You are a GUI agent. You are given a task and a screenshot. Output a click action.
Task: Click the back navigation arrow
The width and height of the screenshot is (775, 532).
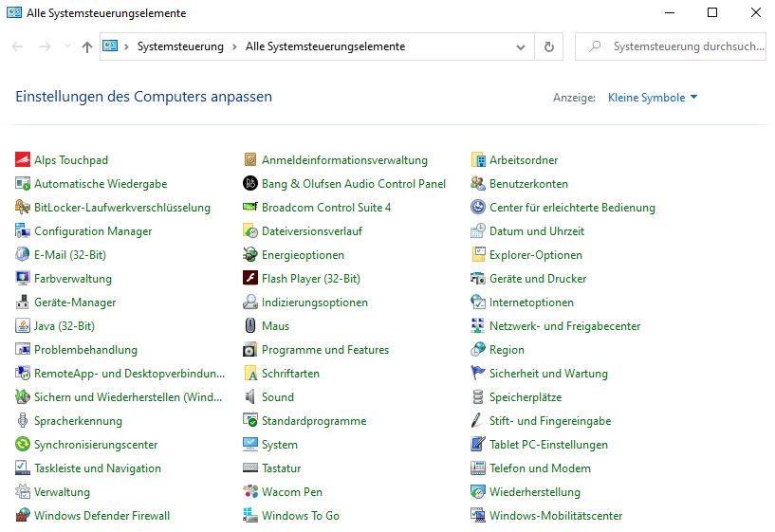pos(17,46)
